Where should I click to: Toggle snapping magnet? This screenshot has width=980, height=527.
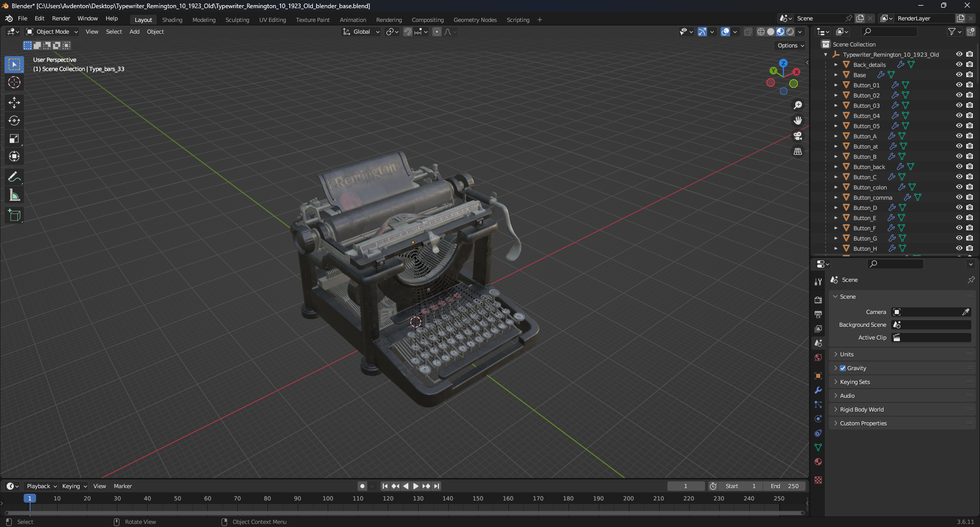[408, 32]
